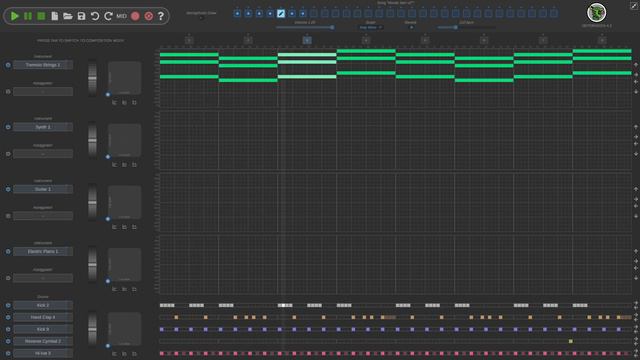The width and height of the screenshot is (640, 360).
Task: Open the Scale dropdown
Action: (371, 27)
